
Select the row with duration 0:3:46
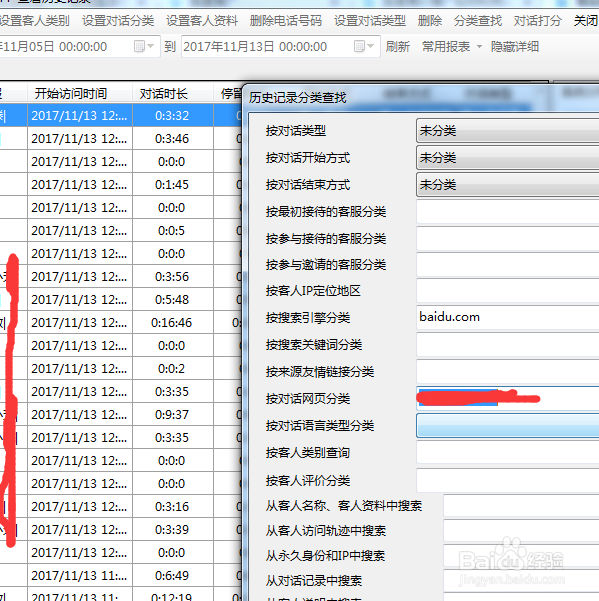pos(121,138)
